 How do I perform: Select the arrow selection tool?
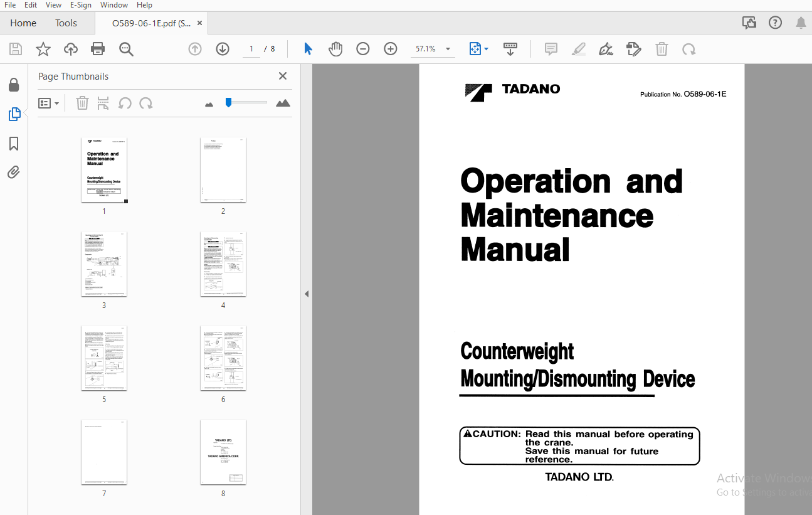[x=308, y=49]
